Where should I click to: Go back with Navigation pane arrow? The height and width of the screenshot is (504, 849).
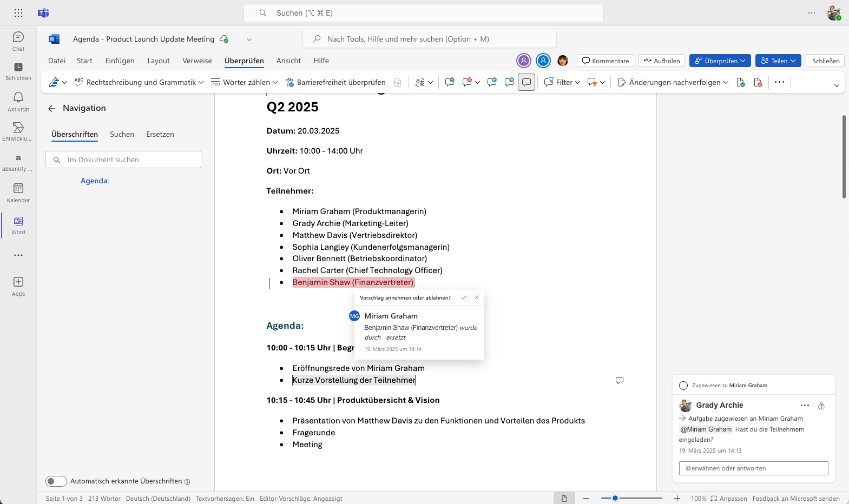52,108
